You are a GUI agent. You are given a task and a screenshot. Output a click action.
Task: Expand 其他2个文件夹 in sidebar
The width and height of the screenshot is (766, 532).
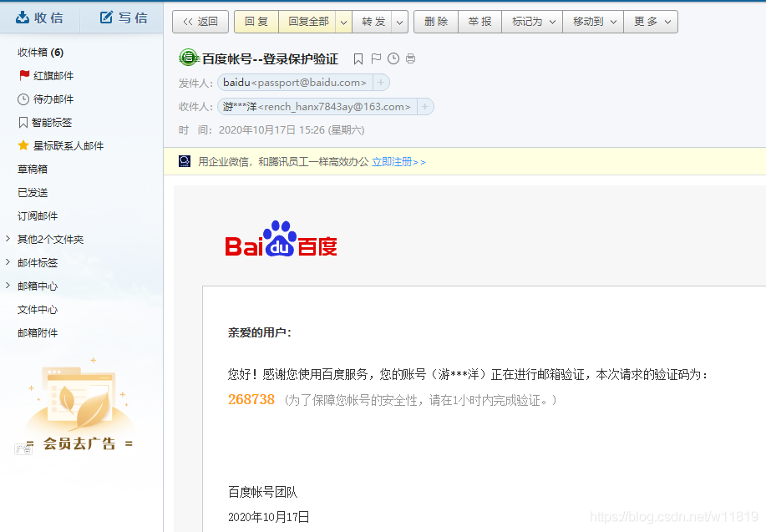pos(8,238)
